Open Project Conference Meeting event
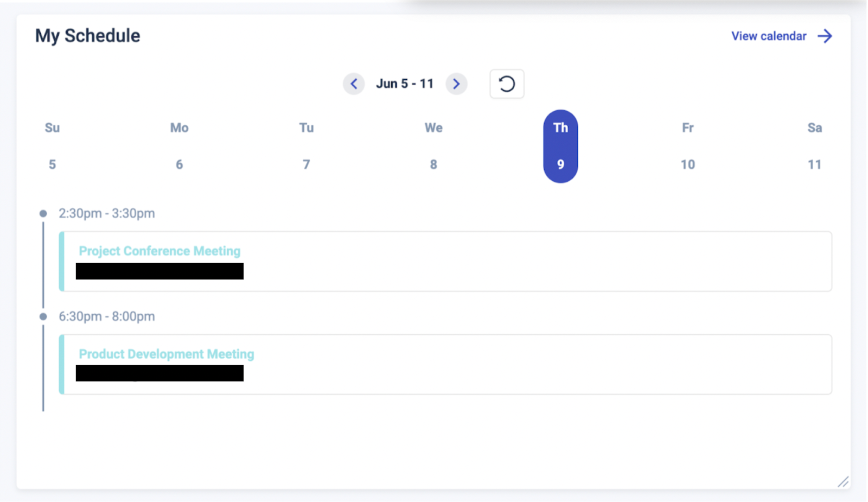Viewport: 868px width, 502px height. click(x=445, y=262)
